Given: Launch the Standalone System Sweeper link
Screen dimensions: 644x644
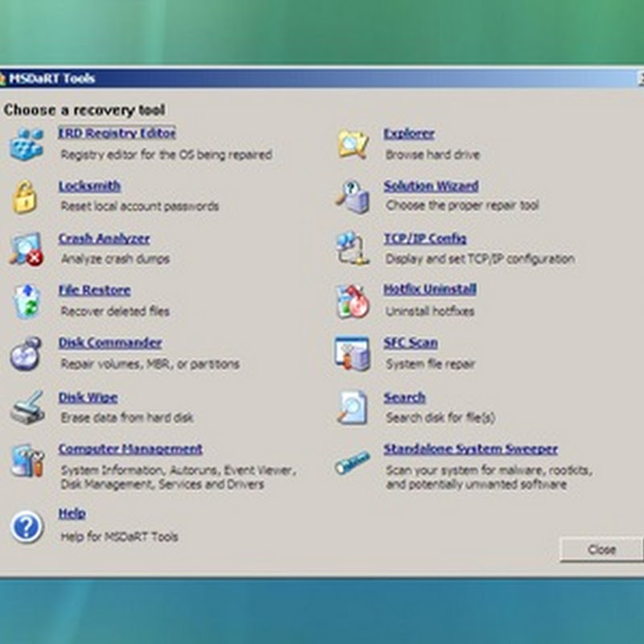Looking at the screenshot, I should 471,449.
